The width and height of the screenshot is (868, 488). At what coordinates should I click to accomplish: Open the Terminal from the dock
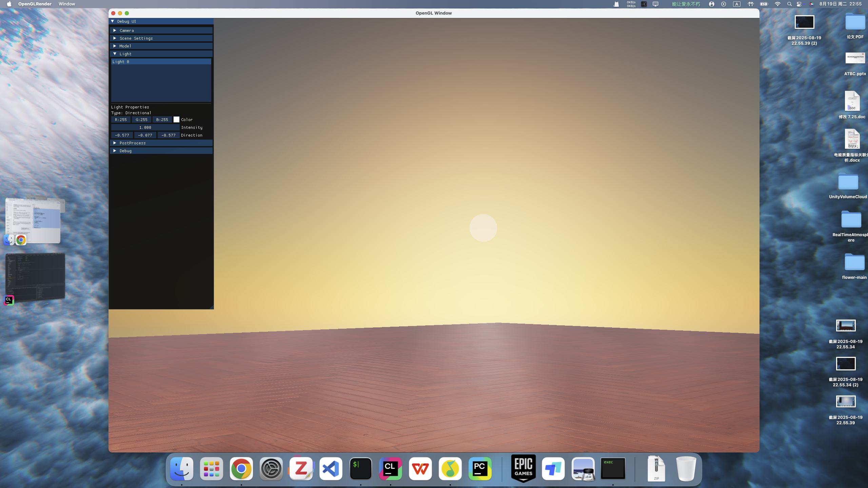[360, 469]
